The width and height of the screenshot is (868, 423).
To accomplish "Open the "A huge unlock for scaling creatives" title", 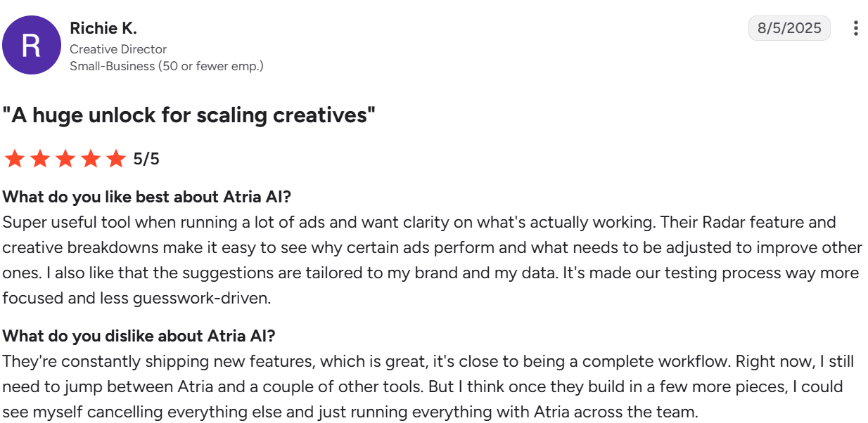I will [189, 115].
